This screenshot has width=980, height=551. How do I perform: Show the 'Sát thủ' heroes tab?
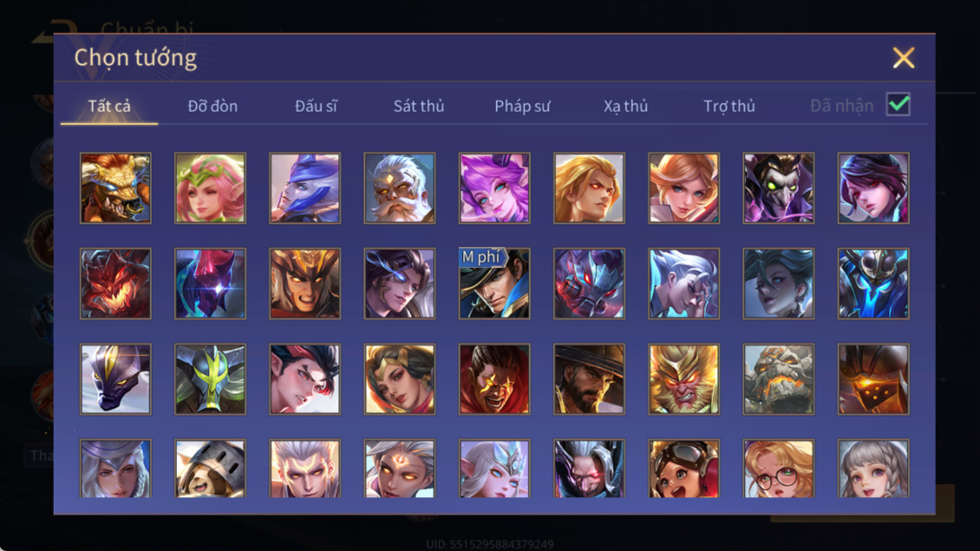(x=419, y=106)
